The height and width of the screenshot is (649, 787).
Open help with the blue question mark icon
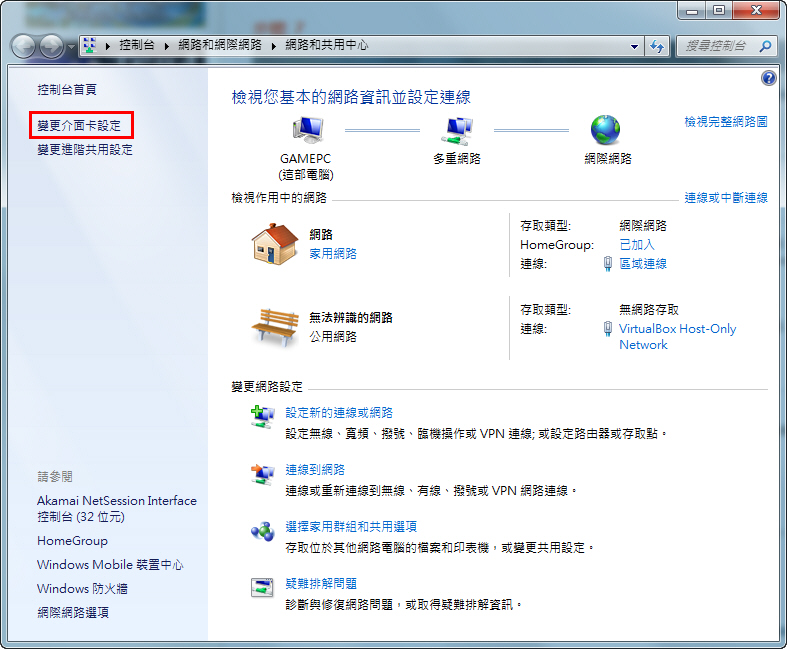[768, 78]
